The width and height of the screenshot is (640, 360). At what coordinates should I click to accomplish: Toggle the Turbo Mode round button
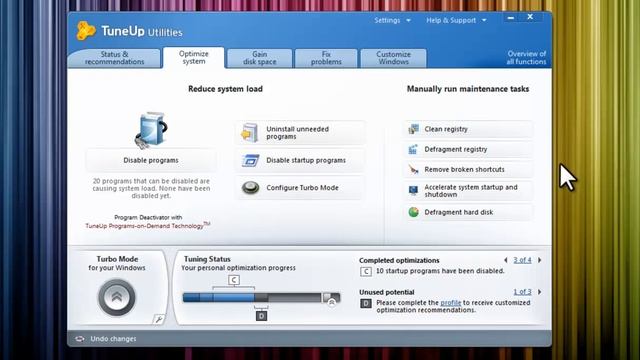(117, 297)
